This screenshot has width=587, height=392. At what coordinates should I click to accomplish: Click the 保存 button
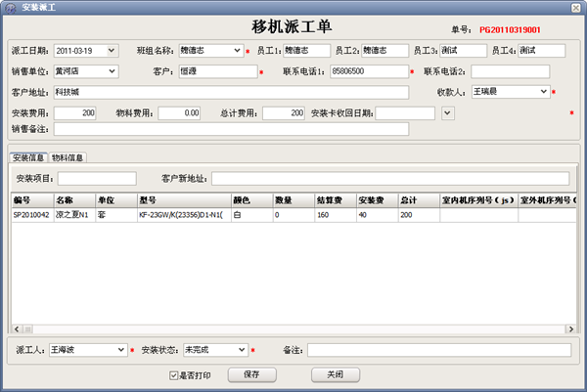point(251,374)
